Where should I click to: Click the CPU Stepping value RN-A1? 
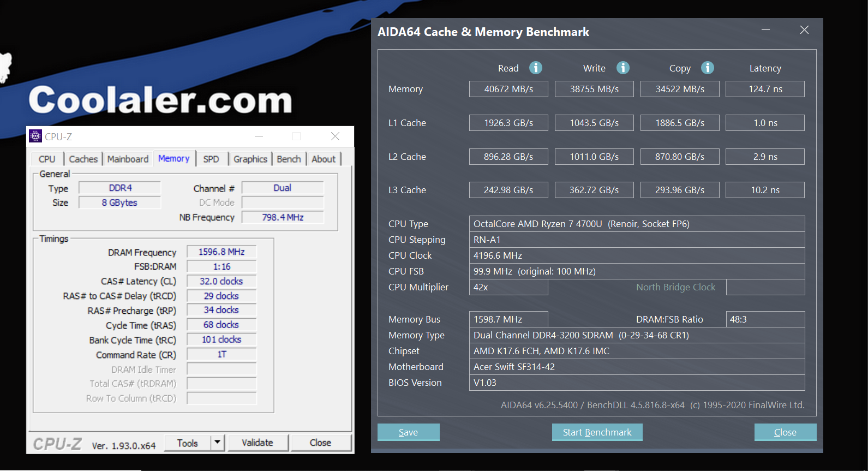[x=637, y=240]
